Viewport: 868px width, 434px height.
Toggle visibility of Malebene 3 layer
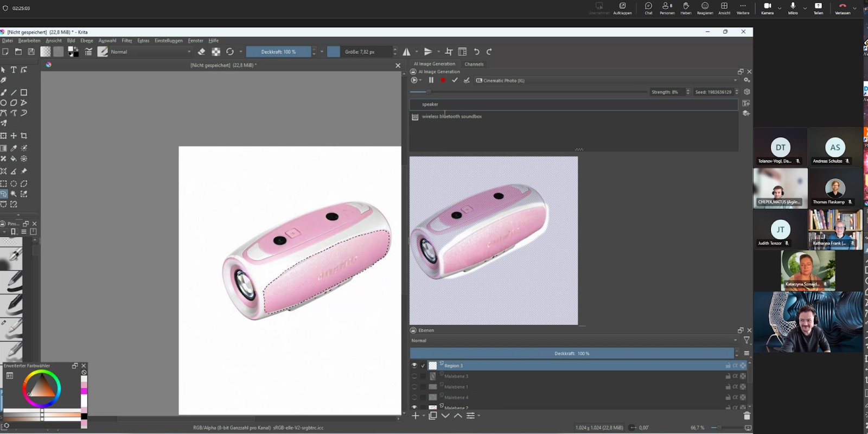[x=414, y=376]
